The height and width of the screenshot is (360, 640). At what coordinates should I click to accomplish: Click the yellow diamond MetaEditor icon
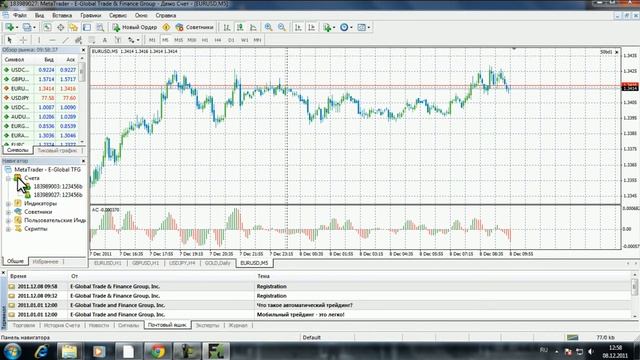167,27
